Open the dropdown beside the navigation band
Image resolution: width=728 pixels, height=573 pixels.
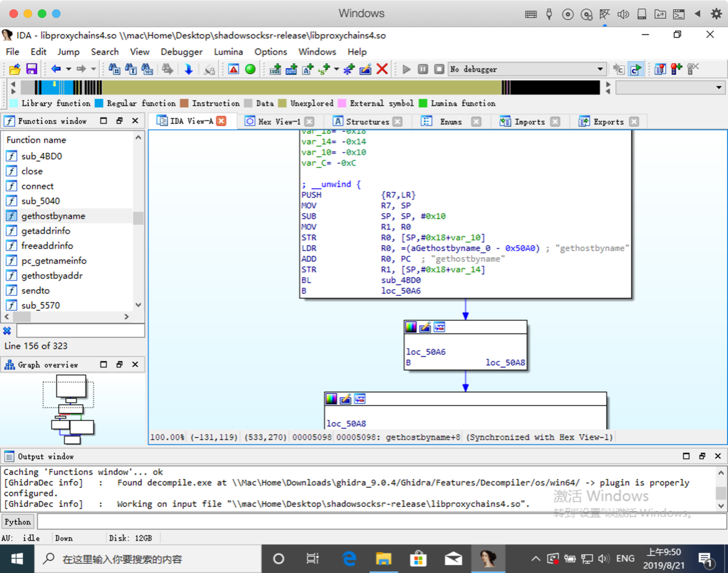(719, 87)
